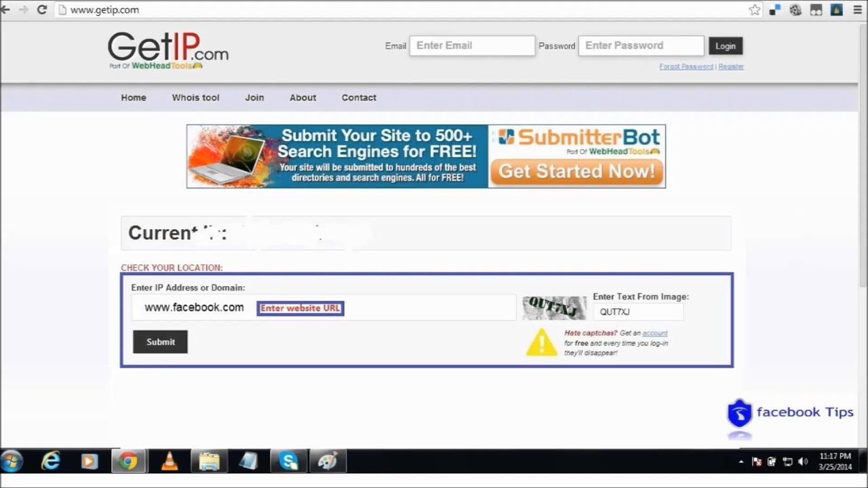Click the captcha image QUT7XJ
Image resolution: width=868 pixels, height=488 pixels.
pos(554,308)
